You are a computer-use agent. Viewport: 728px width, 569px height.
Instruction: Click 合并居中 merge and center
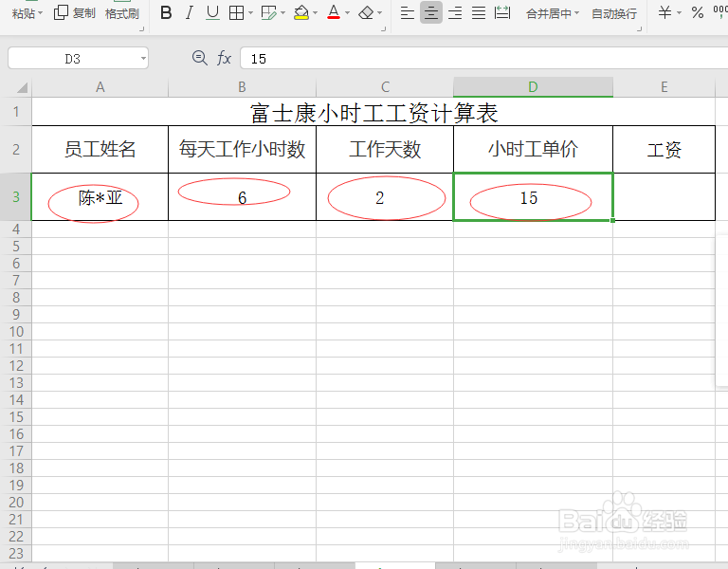pyautogui.click(x=548, y=14)
